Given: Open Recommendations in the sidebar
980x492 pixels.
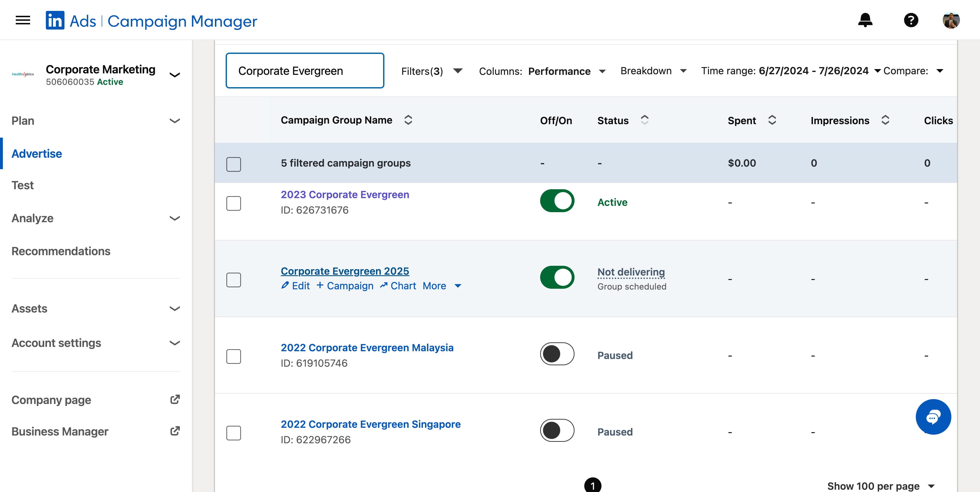Looking at the screenshot, I should (61, 251).
